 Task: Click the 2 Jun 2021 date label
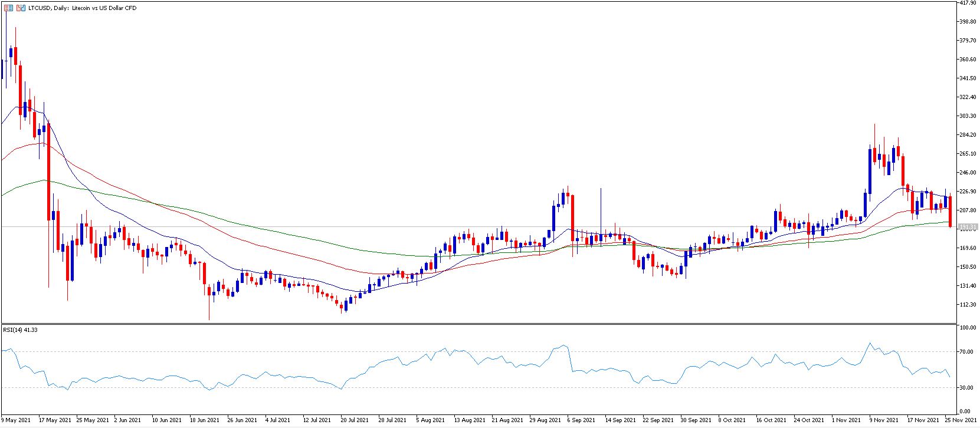click(x=127, y=420)
